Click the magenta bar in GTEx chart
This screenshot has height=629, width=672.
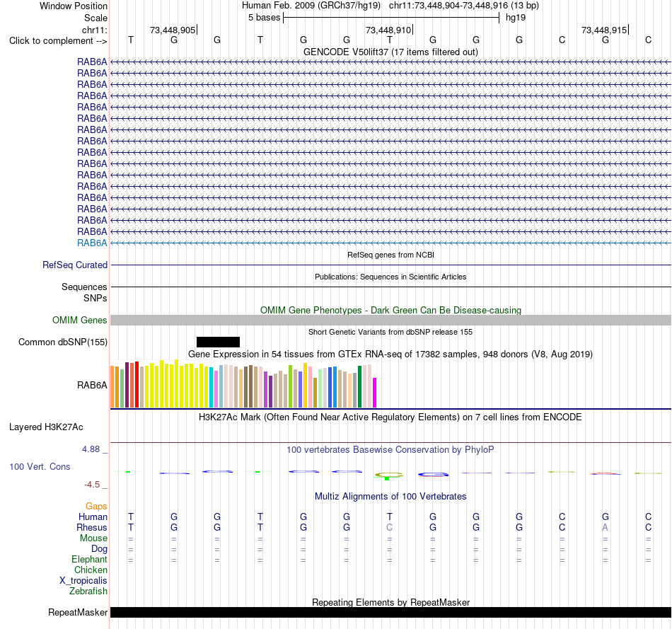(375, 393)
